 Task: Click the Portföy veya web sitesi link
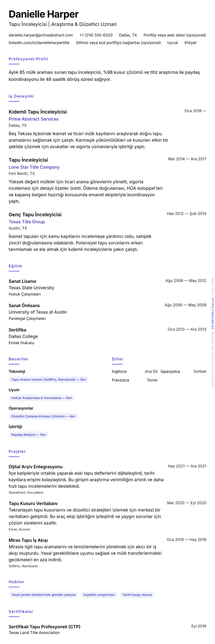coord(175,35)
